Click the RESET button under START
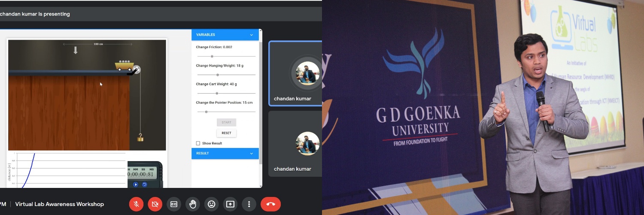Viewport: 644px width, 215px height. tap(226, 133)
